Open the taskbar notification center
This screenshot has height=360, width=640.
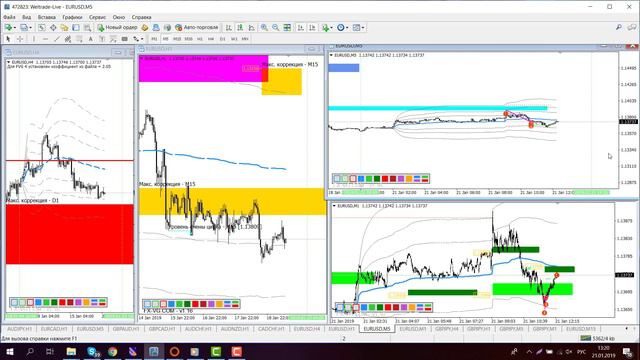pos(627,351)
